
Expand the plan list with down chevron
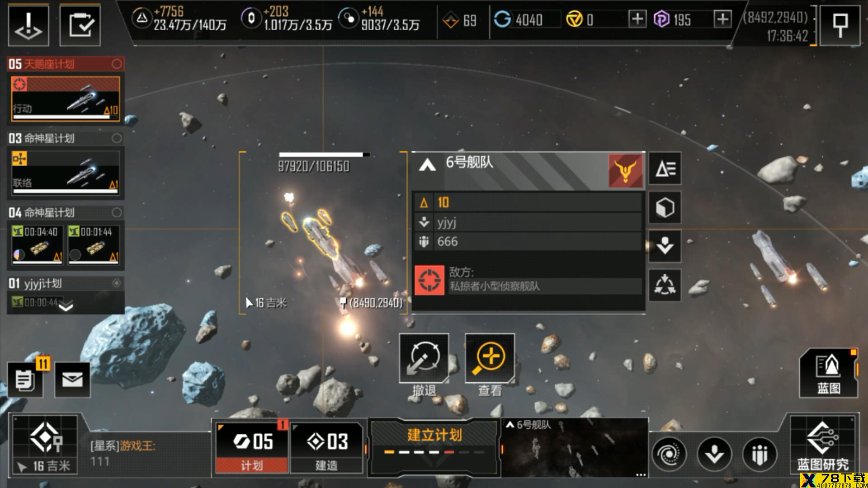pyautogui.click(x=66, y=307)
